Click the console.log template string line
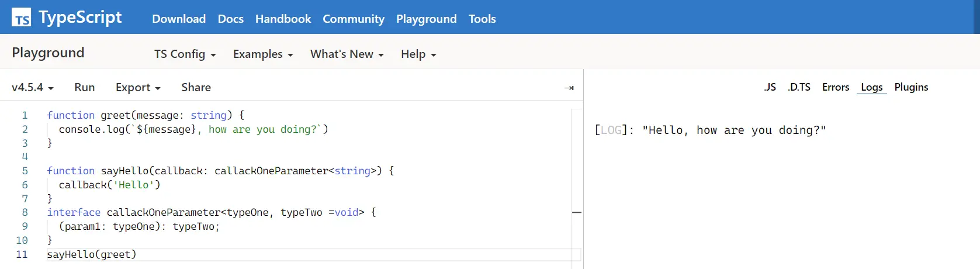Image resolution: width=980 pixels, height=269 pixels. 193,129
